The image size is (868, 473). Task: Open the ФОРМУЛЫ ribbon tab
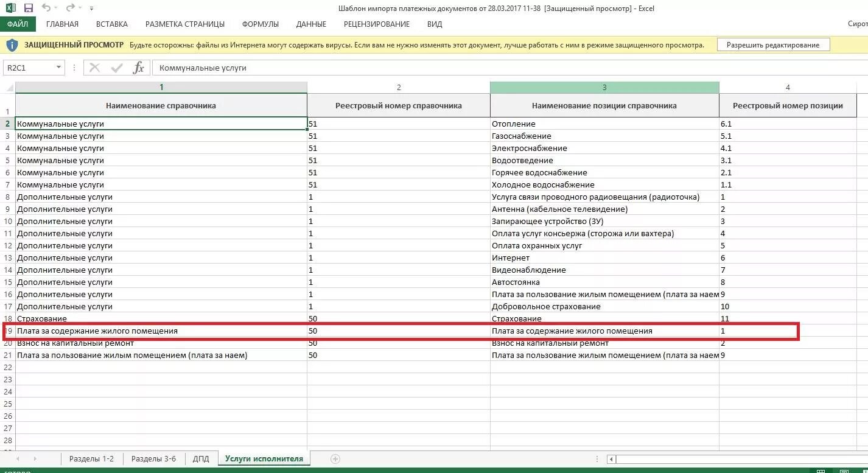261,24
